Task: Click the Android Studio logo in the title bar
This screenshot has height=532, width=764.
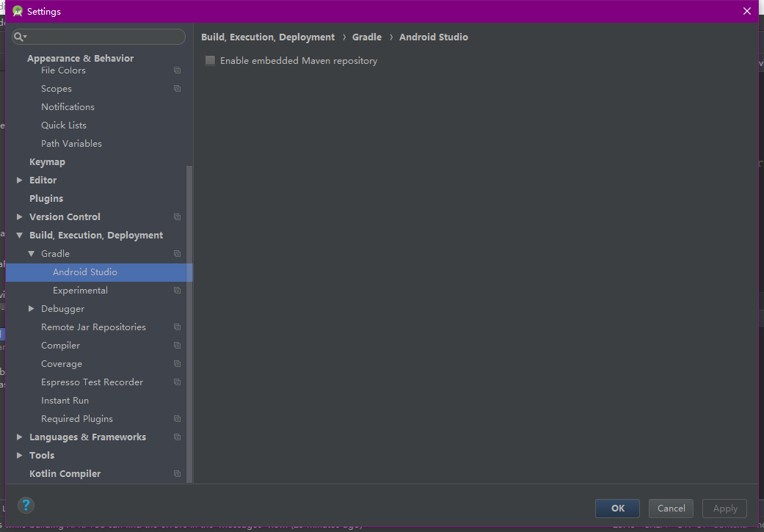Action: point(18,11)
